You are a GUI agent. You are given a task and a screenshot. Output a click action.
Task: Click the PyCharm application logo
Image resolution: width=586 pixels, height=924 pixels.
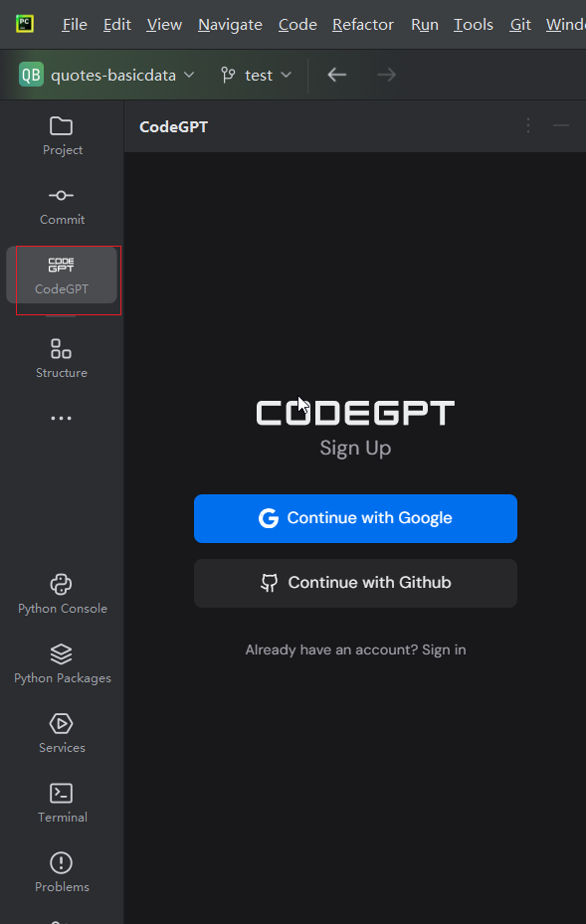click(25, 24)
